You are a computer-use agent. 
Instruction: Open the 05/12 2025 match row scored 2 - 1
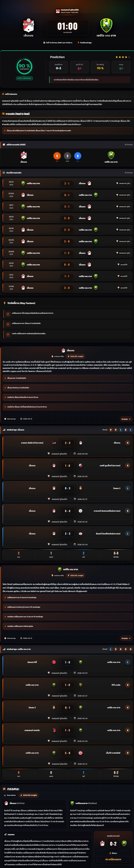pos(67,183)
